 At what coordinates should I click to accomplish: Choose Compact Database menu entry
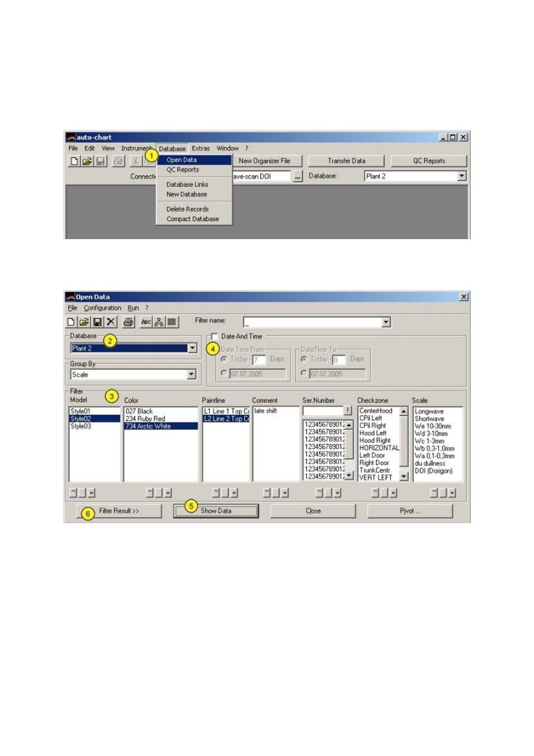pos(195,219)
